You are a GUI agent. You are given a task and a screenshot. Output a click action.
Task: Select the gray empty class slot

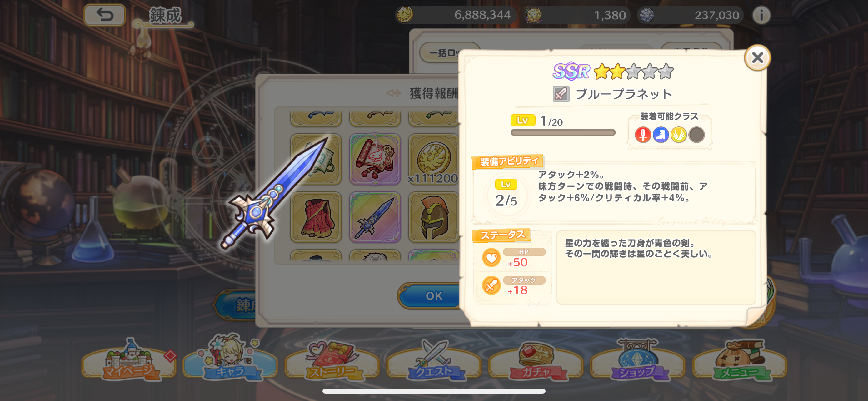click(696, 135)
